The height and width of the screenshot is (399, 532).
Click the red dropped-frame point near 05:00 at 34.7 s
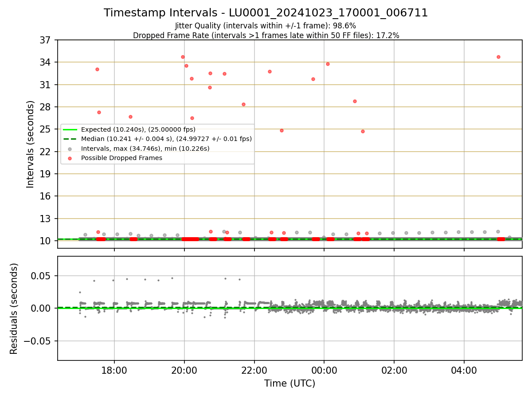coord(498,57)
